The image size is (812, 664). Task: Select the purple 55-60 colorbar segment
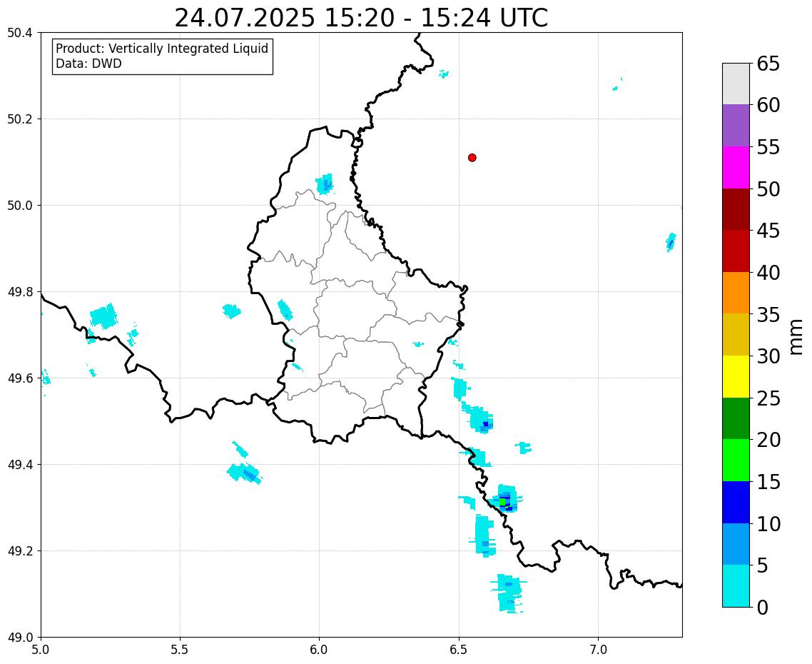736,126
